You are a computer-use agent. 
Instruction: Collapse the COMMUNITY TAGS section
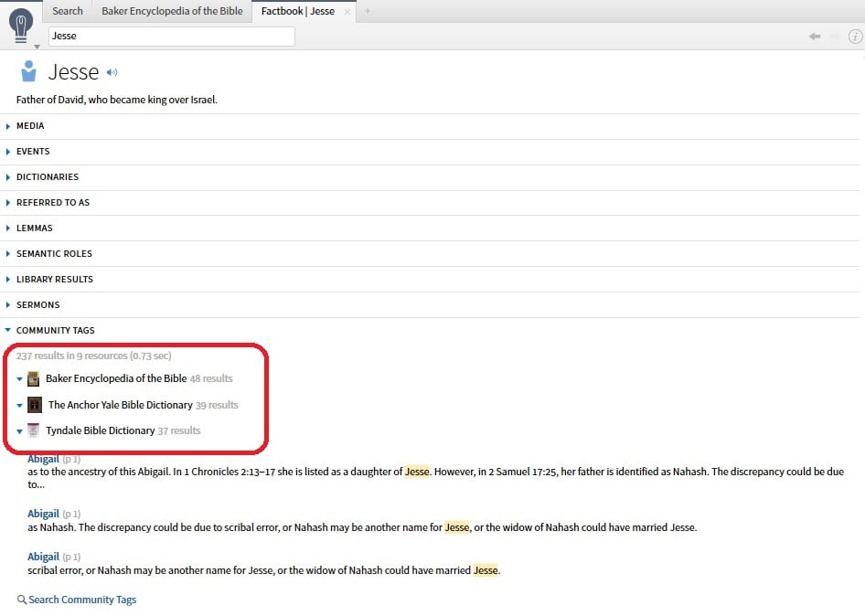(7, 330)
